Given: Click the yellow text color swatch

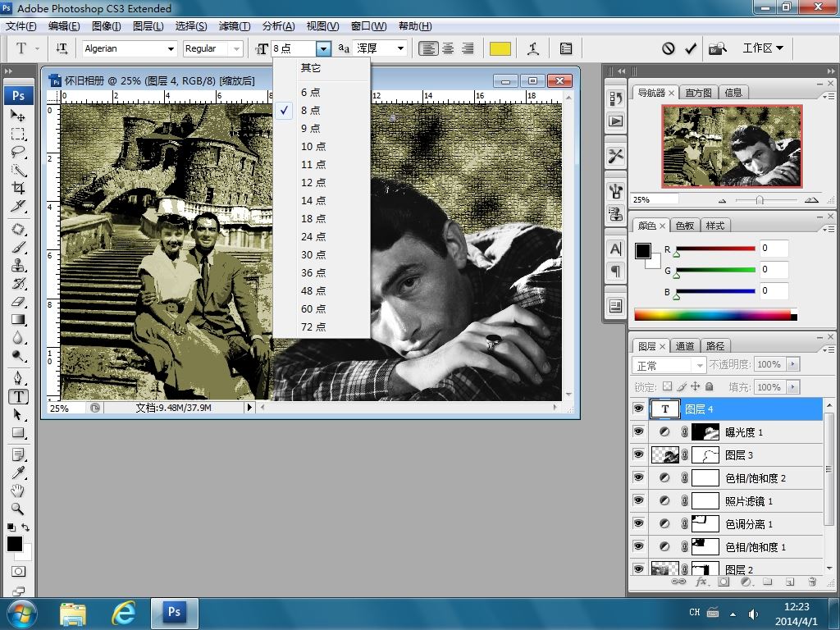Looking at the screenshot, I should (x=500, y=48).
